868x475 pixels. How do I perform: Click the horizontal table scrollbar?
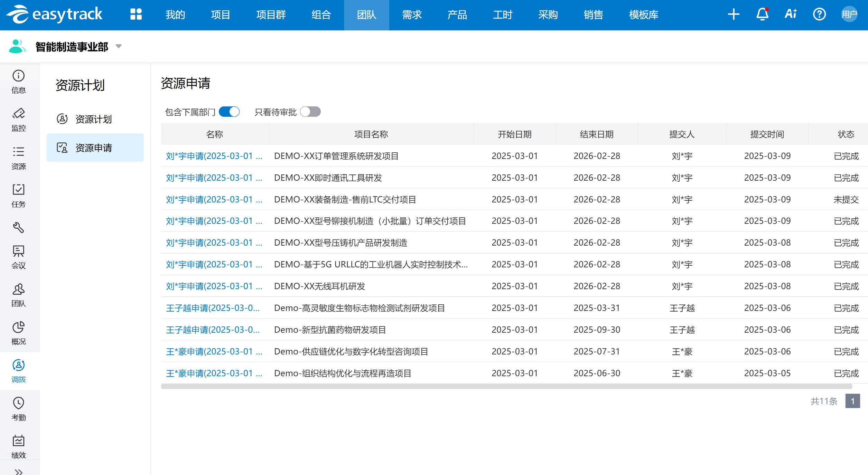pyautogui.click(x=506, y=386)
